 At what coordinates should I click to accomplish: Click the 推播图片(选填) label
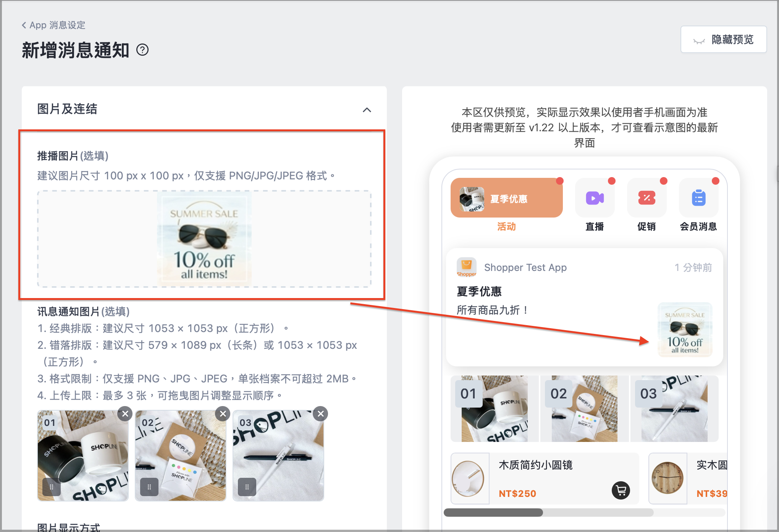click(x=73, y=156)
